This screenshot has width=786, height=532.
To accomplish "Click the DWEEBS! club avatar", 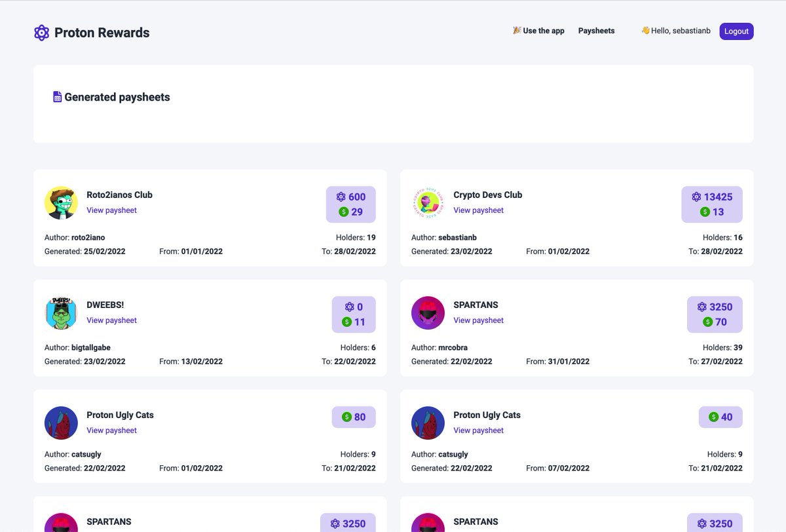I will pyautogui.click(x=61, y=313).
